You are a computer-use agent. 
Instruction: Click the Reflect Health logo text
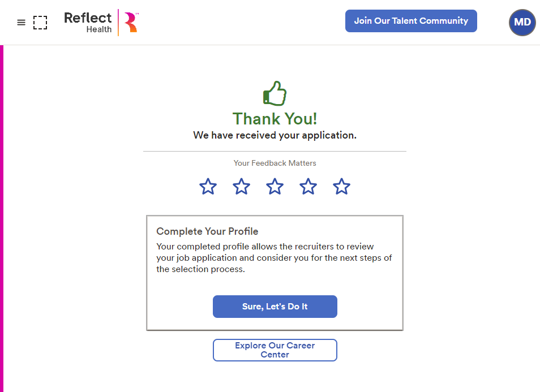[x=88, y=22]
